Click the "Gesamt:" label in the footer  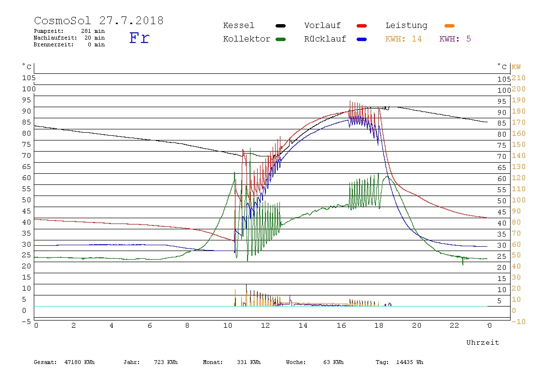point(45,362)
